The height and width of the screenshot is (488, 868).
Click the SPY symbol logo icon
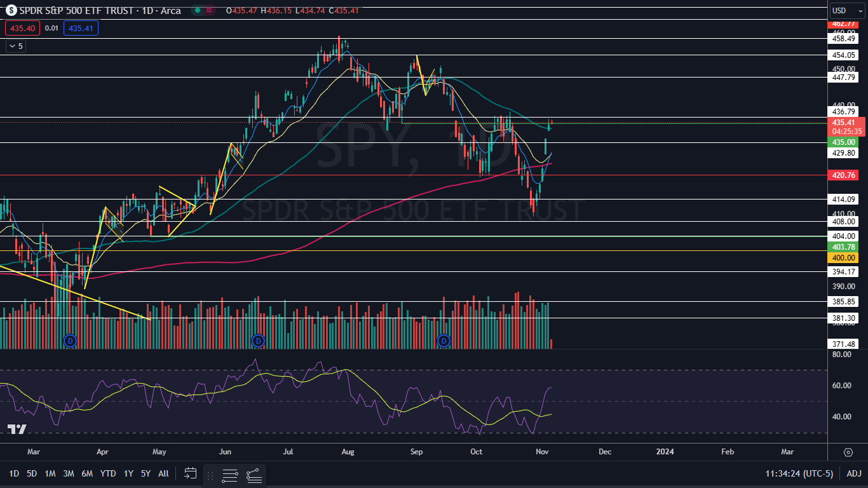10,10
